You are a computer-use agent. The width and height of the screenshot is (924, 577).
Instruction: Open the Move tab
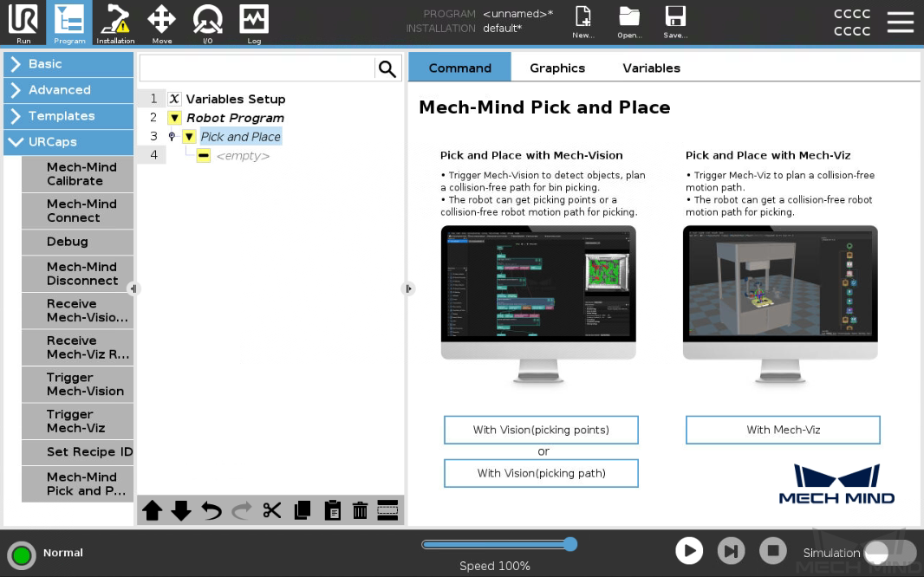161,23
